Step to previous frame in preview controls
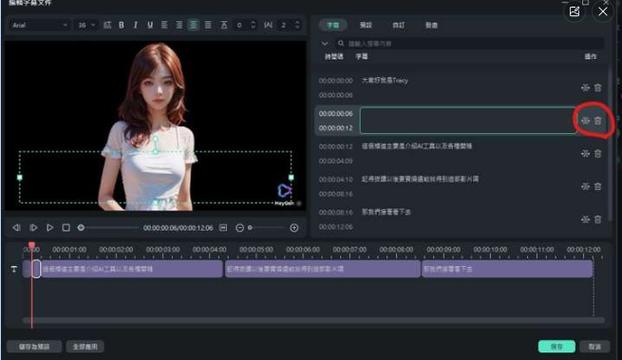 click(x=16, y=228)
